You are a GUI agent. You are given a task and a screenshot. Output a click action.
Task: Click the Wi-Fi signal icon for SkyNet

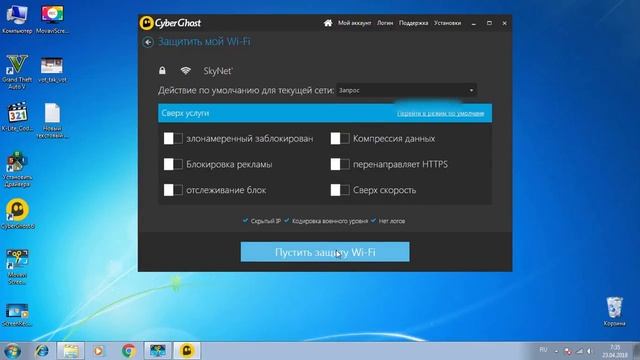[x=185, y=71]
